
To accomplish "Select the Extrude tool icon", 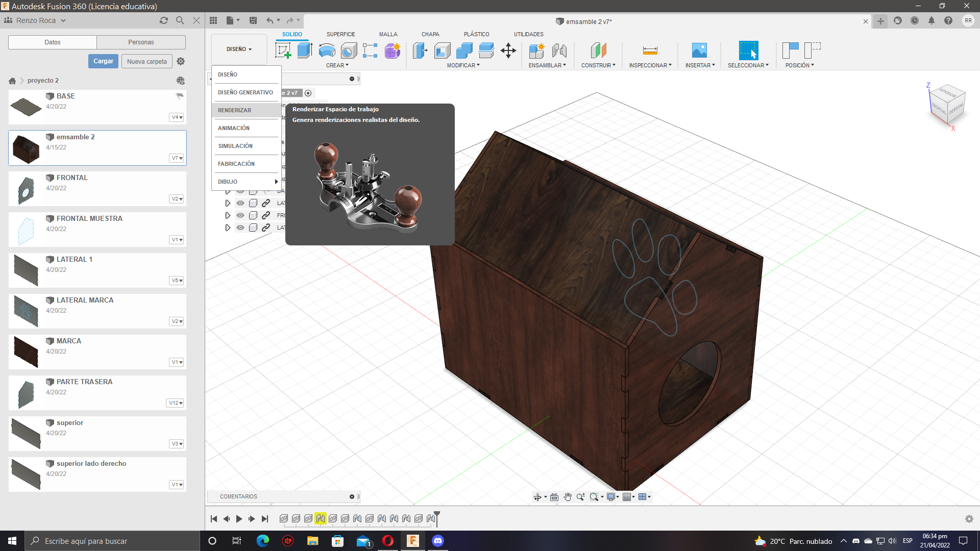I will pyautogui.click(x=305, y=51).
